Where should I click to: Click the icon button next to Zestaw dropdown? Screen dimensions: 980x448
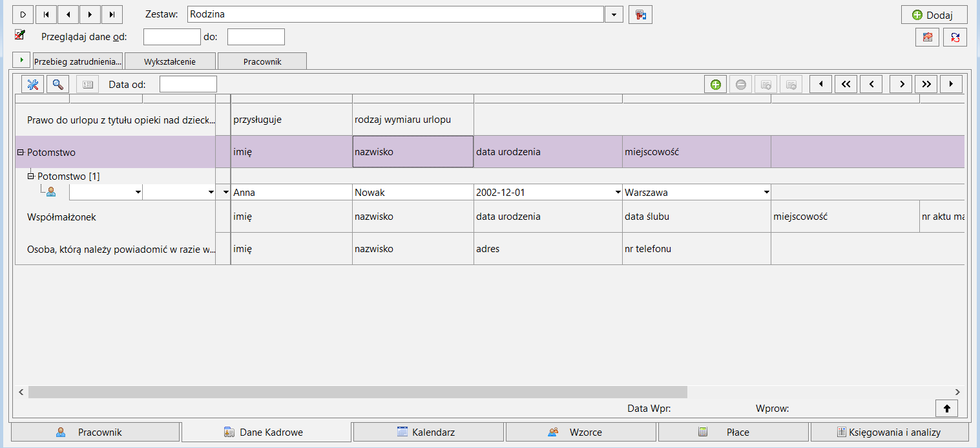640,14
